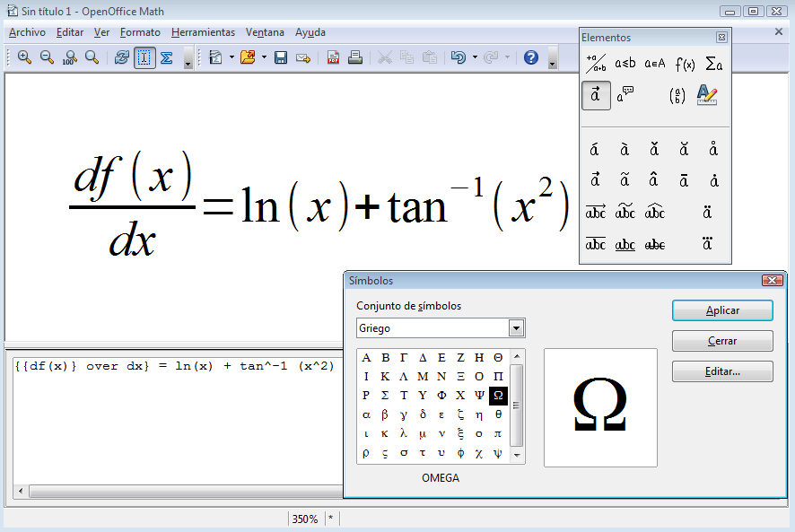Open Help with the question mark icon

531,57
